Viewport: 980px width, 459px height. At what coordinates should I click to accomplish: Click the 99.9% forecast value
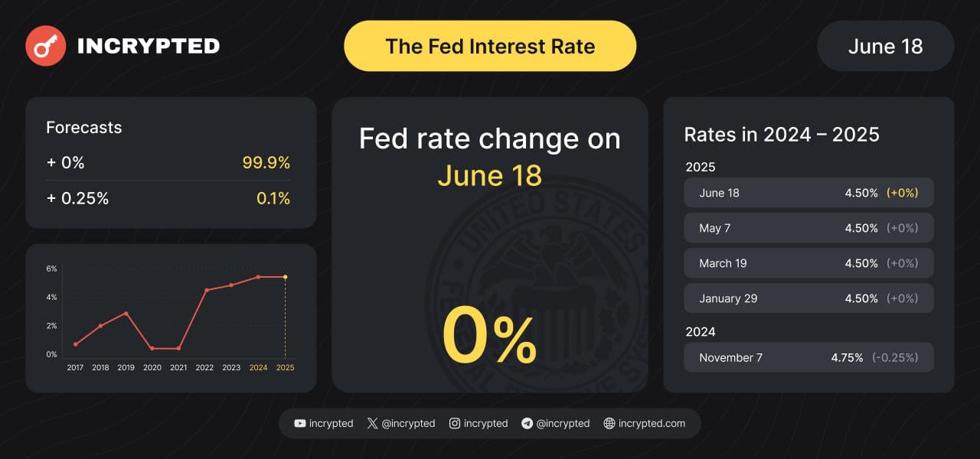click(x=266, y=163)
